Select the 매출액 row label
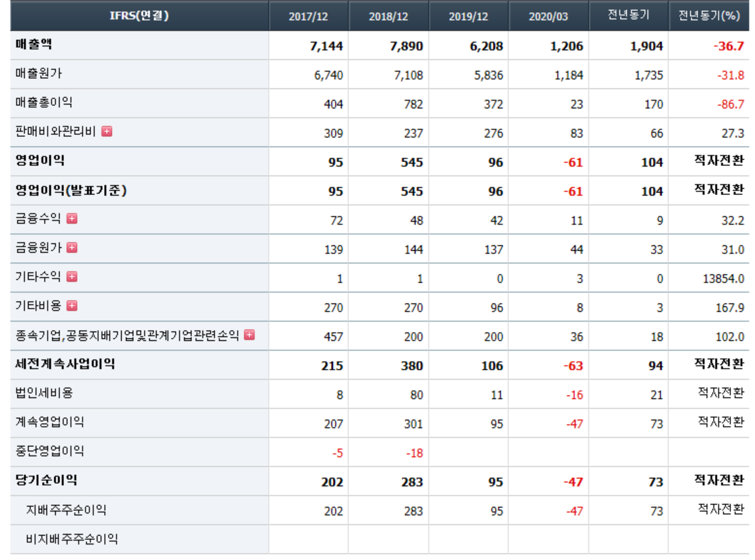 (33, 45)
